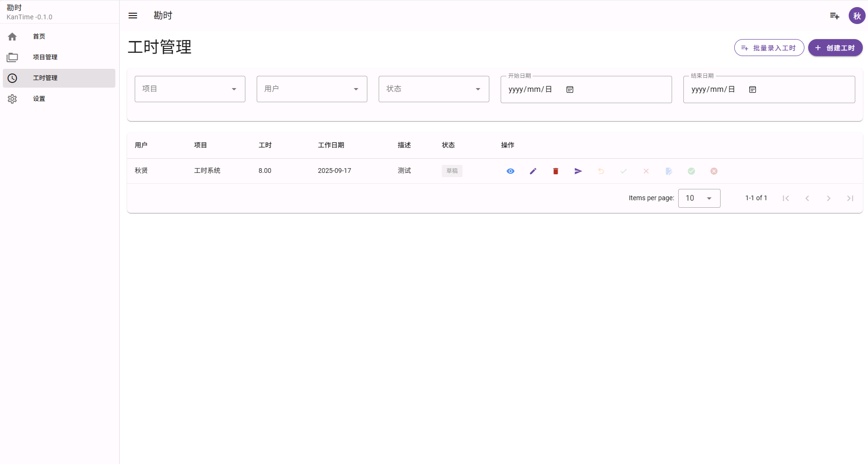Click the 开始日期 date input field
Viewport: 868px width, 464px height.
coord(530,90)
